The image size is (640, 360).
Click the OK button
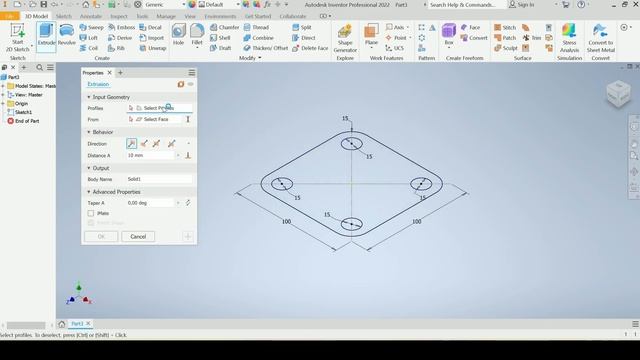tap(101, 236)
